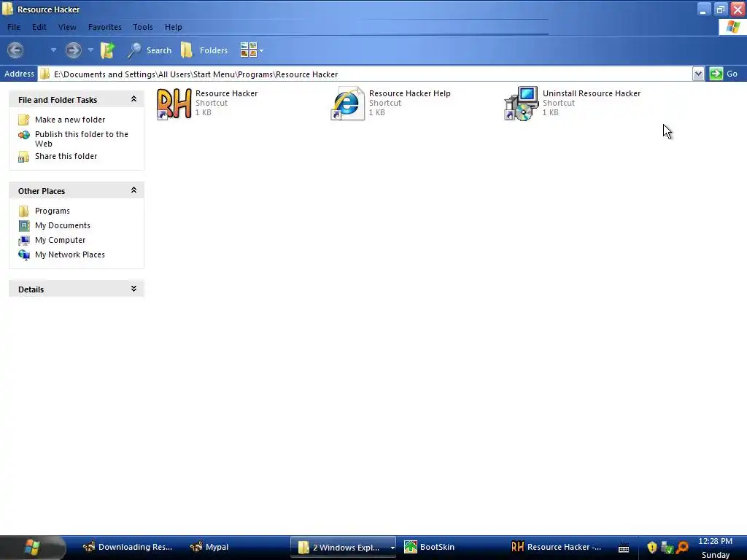
Task: Click Make a new folder
Action: point(70,120)
